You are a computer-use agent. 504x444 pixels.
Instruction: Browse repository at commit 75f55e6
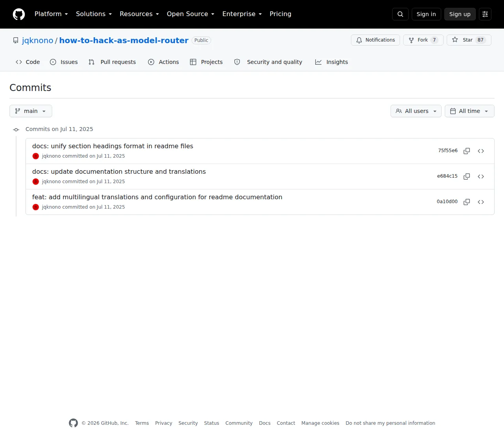pos(481,151)
